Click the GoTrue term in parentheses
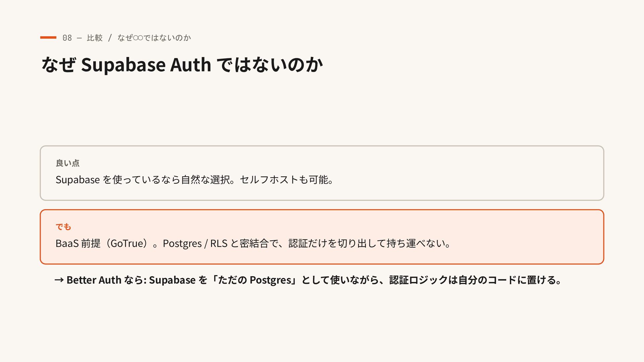 [x=127, y=243]
